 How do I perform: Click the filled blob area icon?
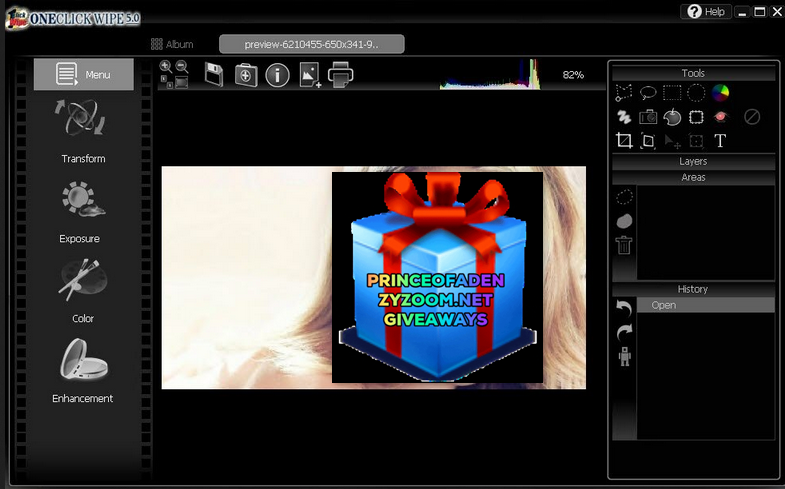(x=624, y=221)
